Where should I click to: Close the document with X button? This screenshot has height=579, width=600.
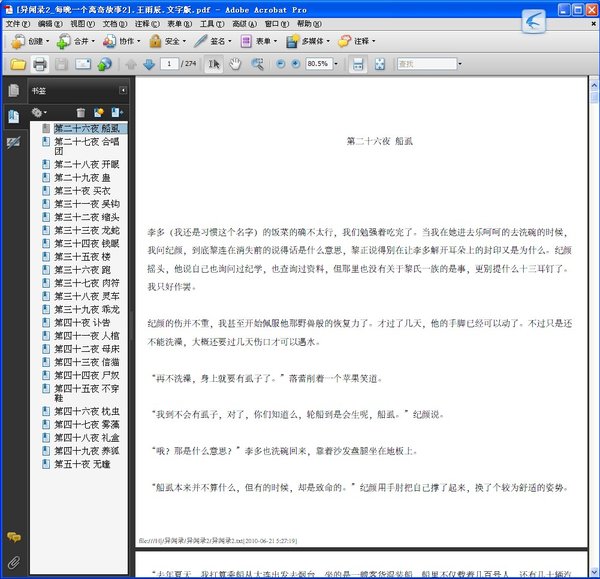point(593,24)
